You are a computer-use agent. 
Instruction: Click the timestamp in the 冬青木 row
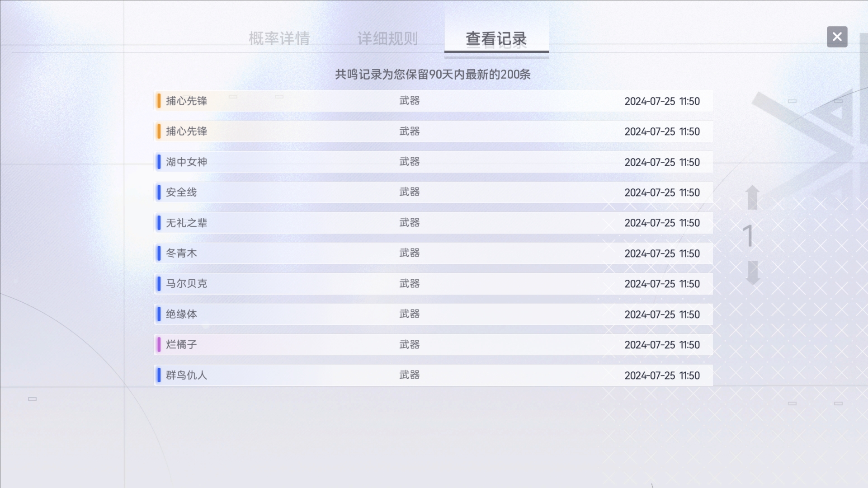tap(662, 253)
